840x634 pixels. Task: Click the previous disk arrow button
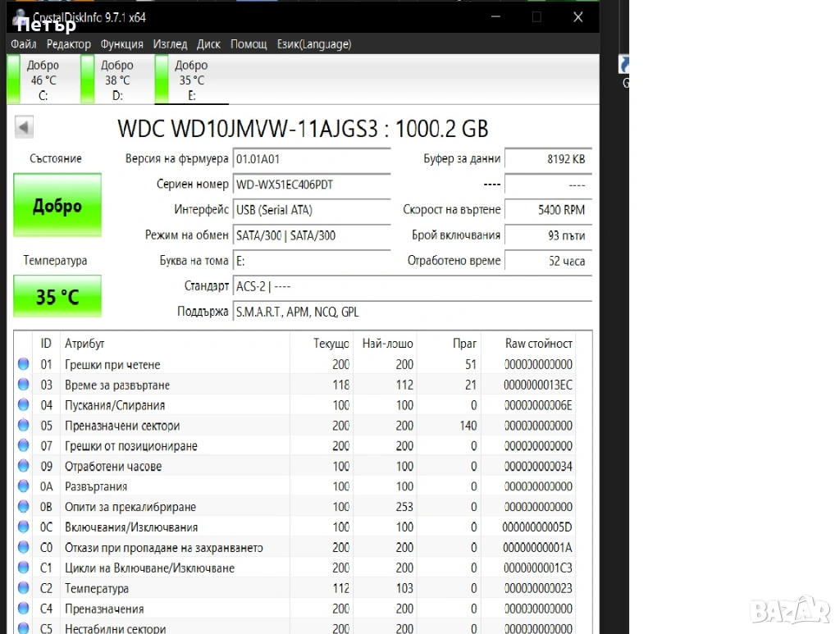[24, 128]
